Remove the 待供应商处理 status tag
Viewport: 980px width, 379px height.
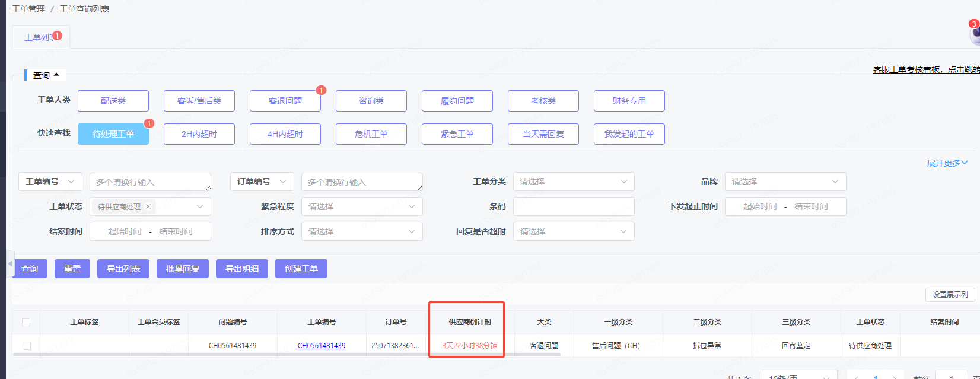148,206
